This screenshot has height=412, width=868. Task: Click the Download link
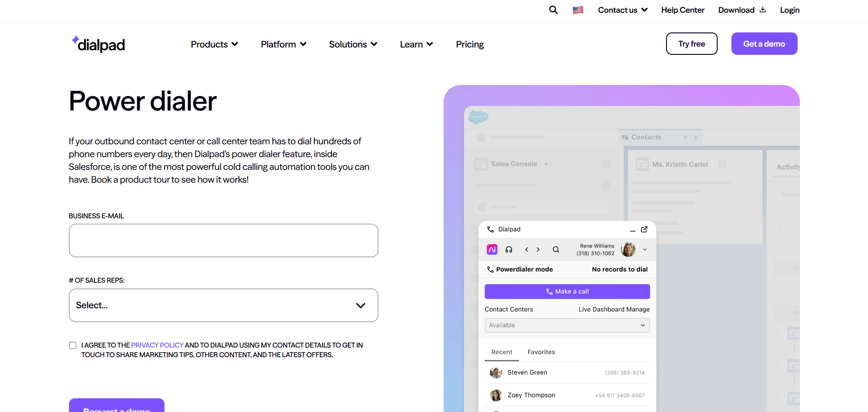click(736, 10)
